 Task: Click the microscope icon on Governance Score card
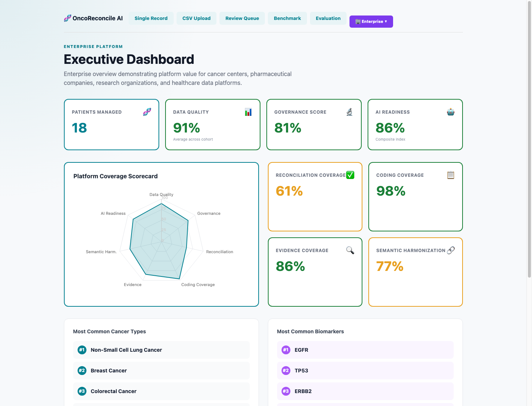349,112
